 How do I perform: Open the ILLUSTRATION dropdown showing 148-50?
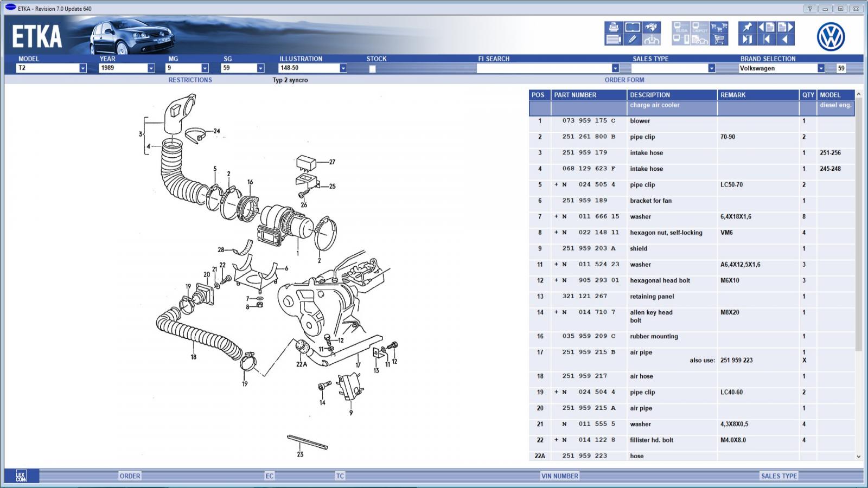[x=343, y=68]
